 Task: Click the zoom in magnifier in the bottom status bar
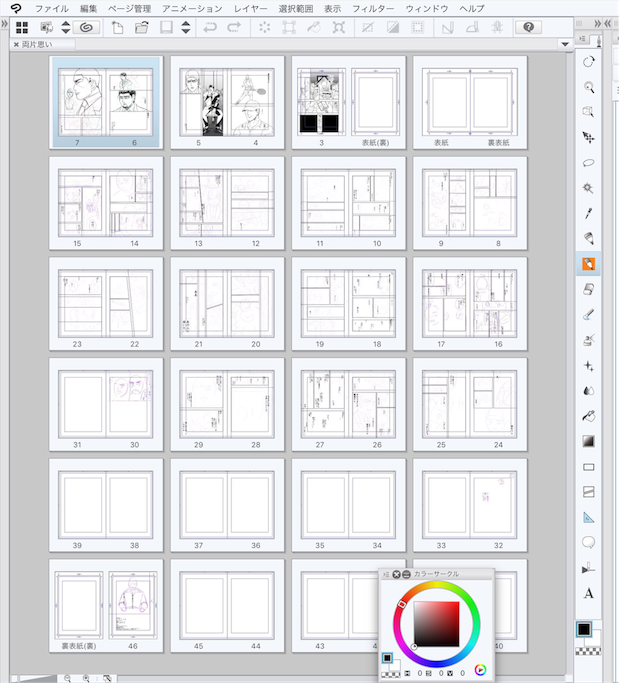pos(86,678)
